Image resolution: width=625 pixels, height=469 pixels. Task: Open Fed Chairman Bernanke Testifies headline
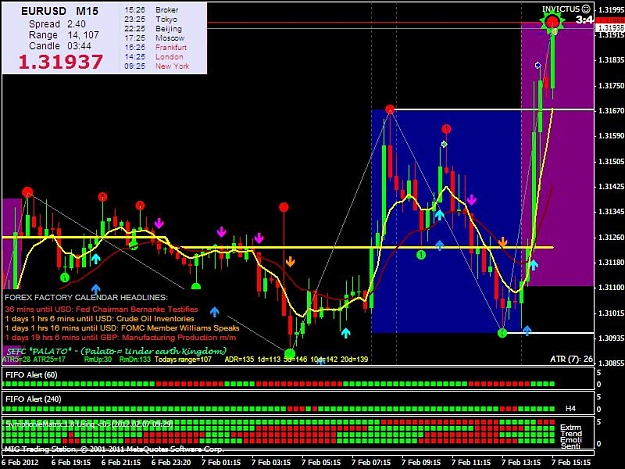pos(102,309)
